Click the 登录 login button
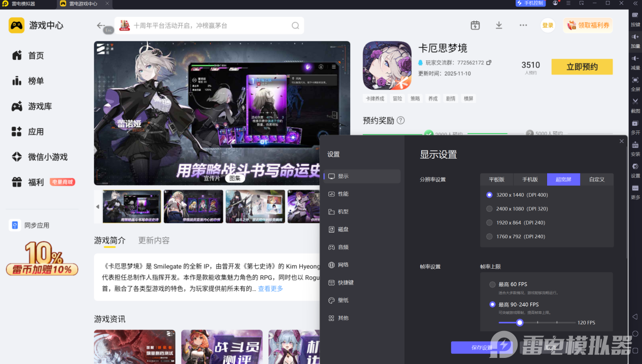Screen dimensions: 642x364 click(x=548, y=25)
